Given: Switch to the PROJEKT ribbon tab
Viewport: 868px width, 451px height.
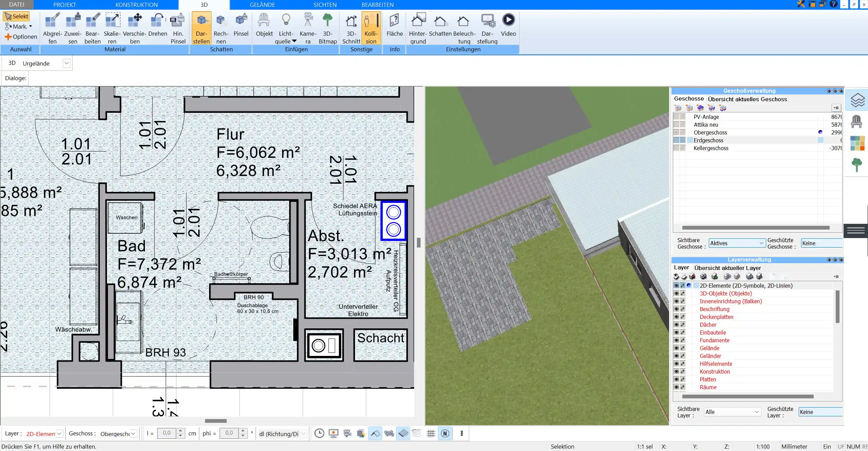Looking at the screenshot, I should [x=64, y=5].
